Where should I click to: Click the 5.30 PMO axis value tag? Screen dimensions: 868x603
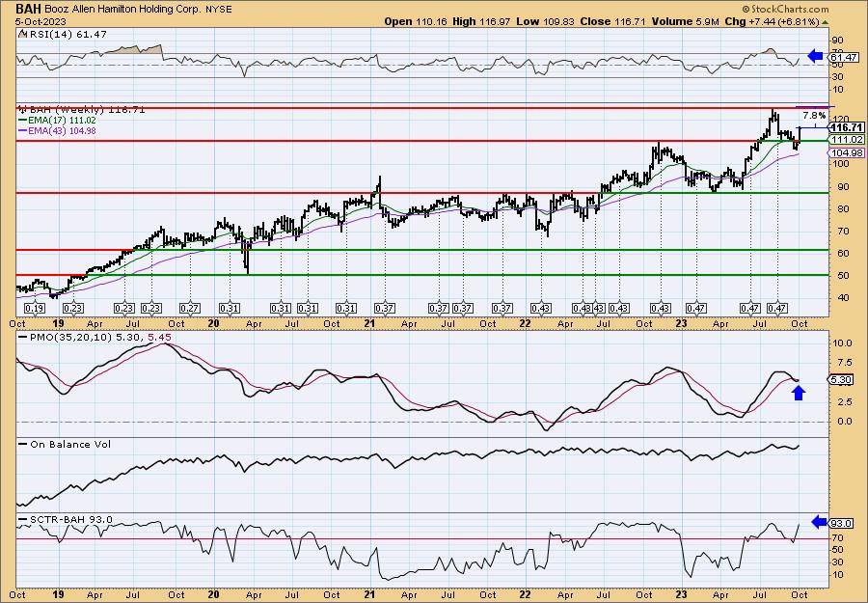pyautogui.click(x=841, y=379)
